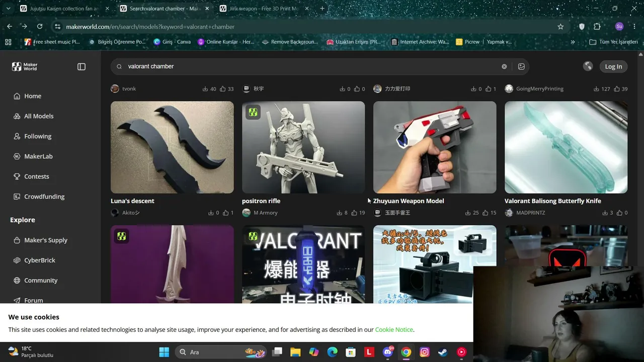Click the taskbar search box
Screen dimensions: 644x362
pos(221,352)
